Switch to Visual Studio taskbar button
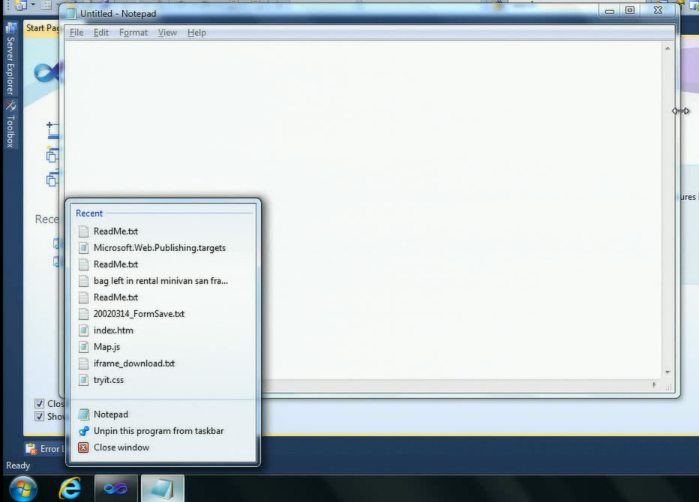The height and width of the screenshot is (502, 699). pos(115,489)
